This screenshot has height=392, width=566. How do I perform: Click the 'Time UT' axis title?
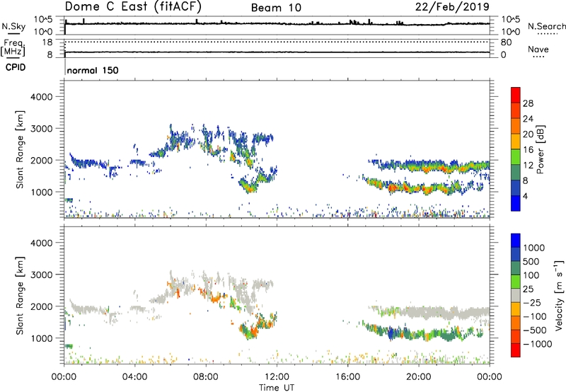coord(277,388)
